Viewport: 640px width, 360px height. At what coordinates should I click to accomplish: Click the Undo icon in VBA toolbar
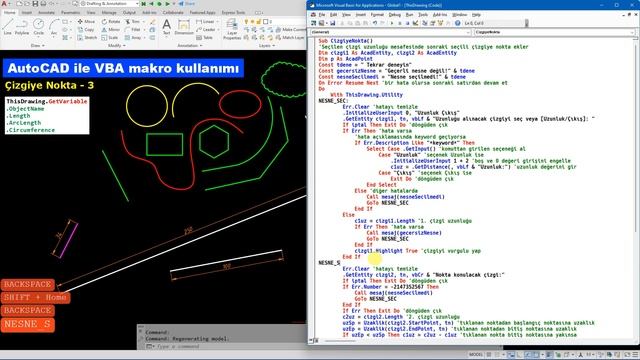pyautogui.click(x=375, y=23)
